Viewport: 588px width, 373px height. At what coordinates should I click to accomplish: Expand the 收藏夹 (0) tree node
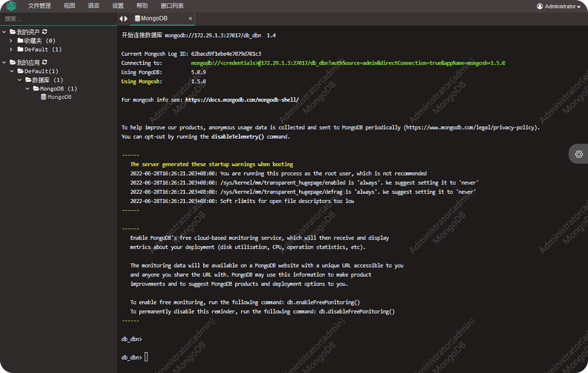coord(11,40)
